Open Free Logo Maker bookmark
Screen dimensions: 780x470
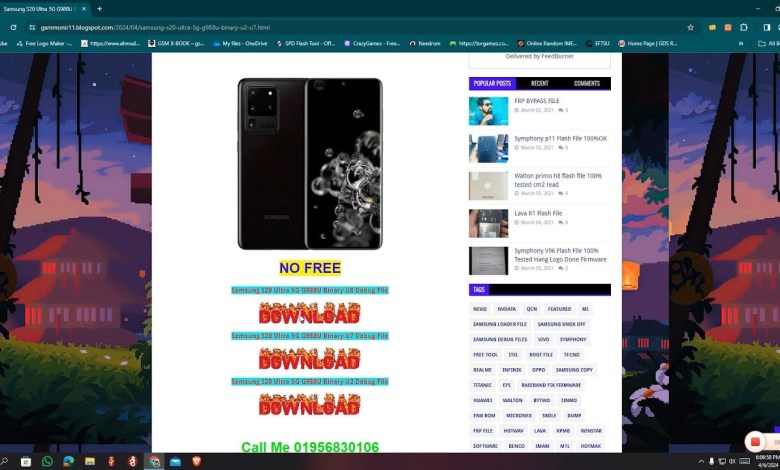44,43
